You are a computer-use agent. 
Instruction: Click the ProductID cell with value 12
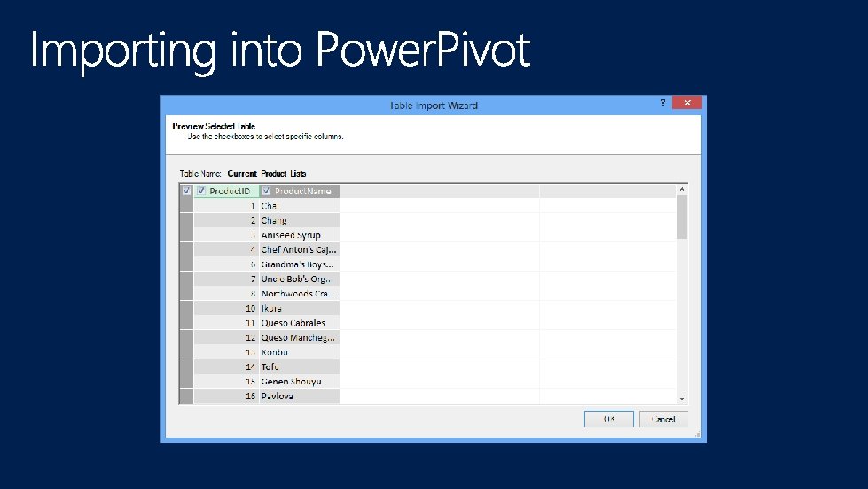226,337
